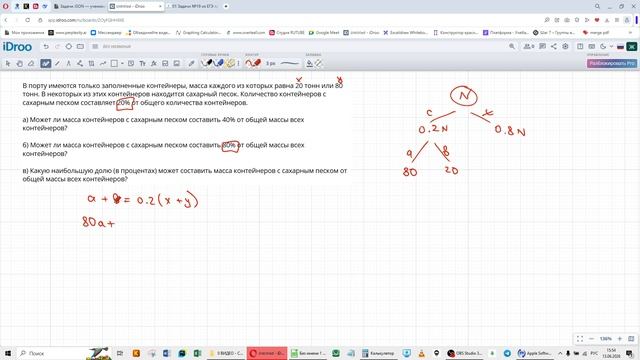The image size is (640, 360).
Task: Switch to the third browser tab about EGE tasks
Action: (193, 7)
